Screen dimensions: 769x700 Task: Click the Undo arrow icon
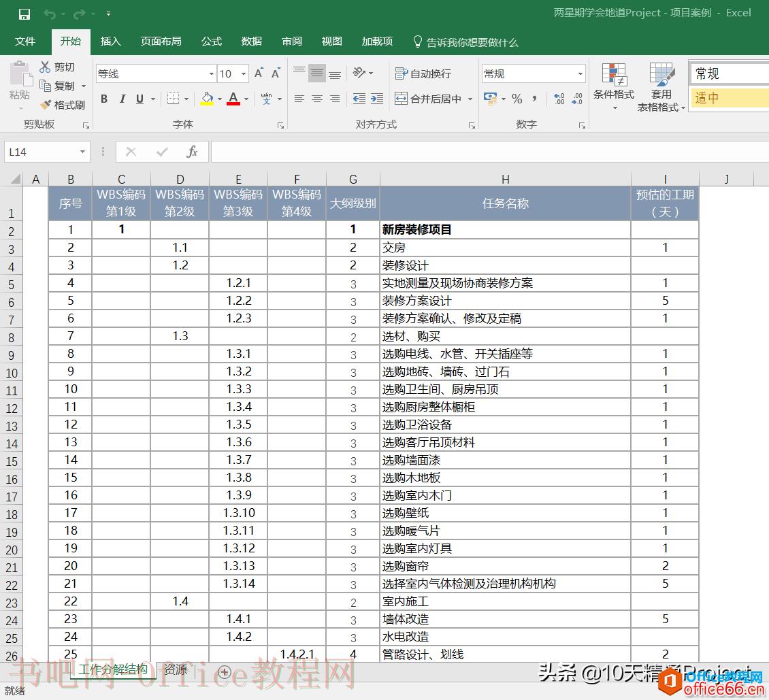coord(50,14)
